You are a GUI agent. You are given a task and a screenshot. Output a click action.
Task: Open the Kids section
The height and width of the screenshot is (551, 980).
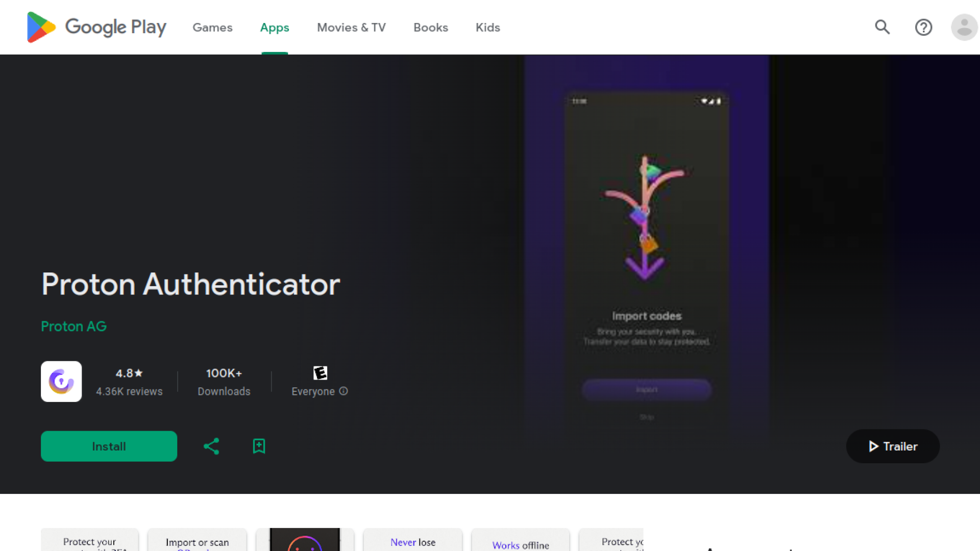[x=487, y=28]
